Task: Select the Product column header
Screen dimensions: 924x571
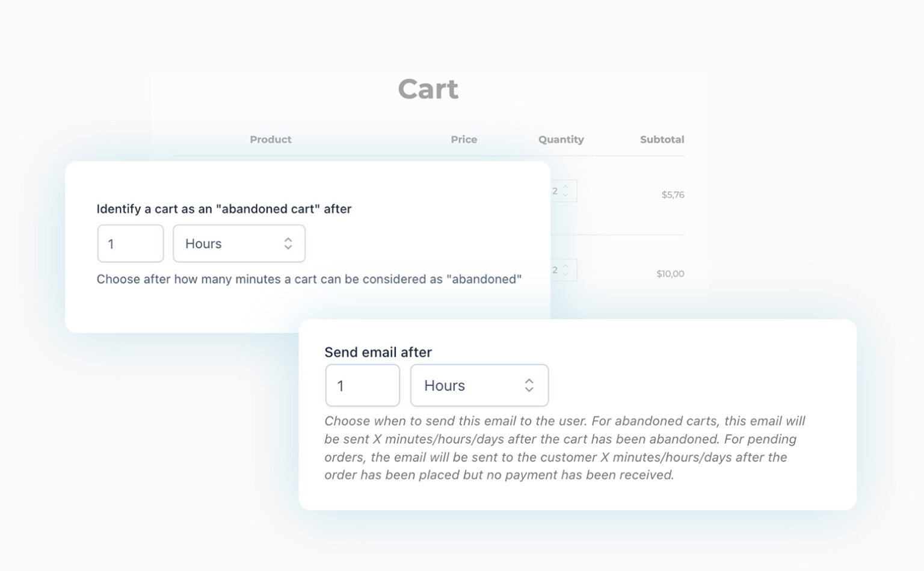Action: tap(270, 139)
